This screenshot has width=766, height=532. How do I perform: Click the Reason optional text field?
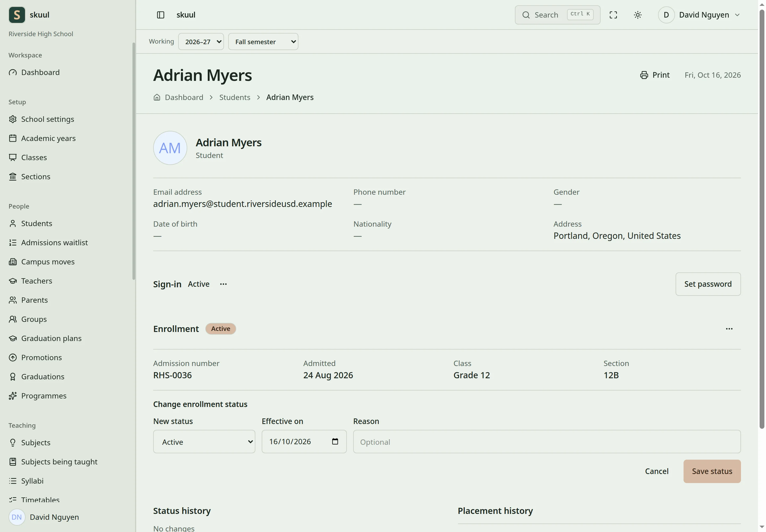tap(547, 441)
